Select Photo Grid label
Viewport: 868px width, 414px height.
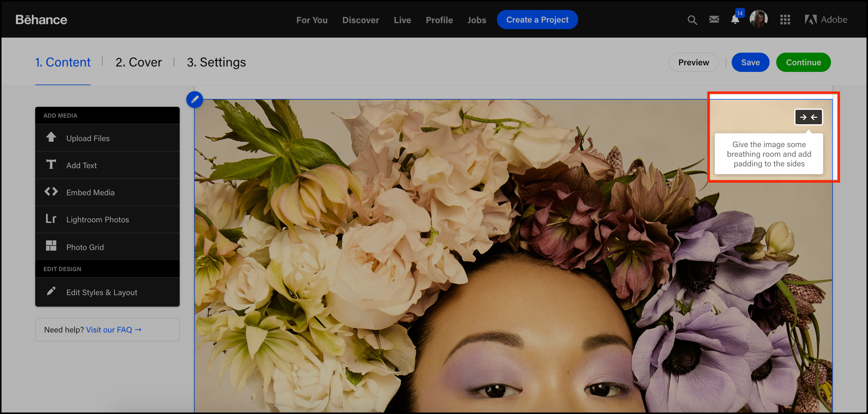coord(85,247)
